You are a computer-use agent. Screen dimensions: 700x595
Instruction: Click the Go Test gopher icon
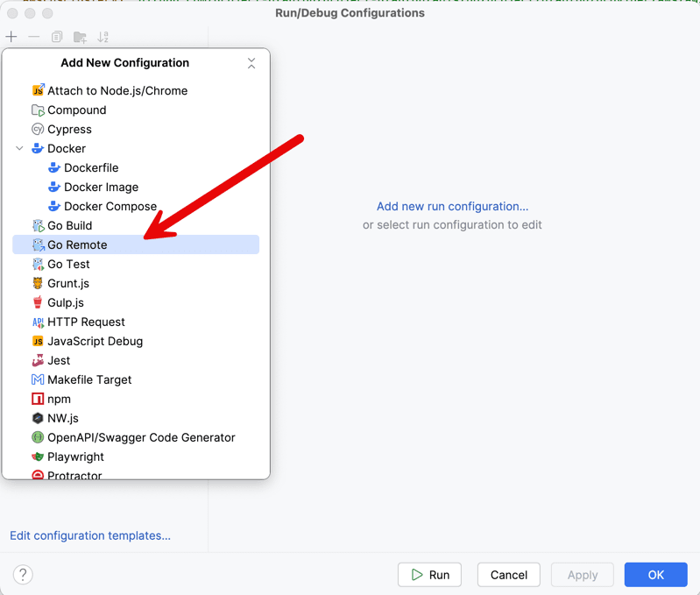pos(39,264)
